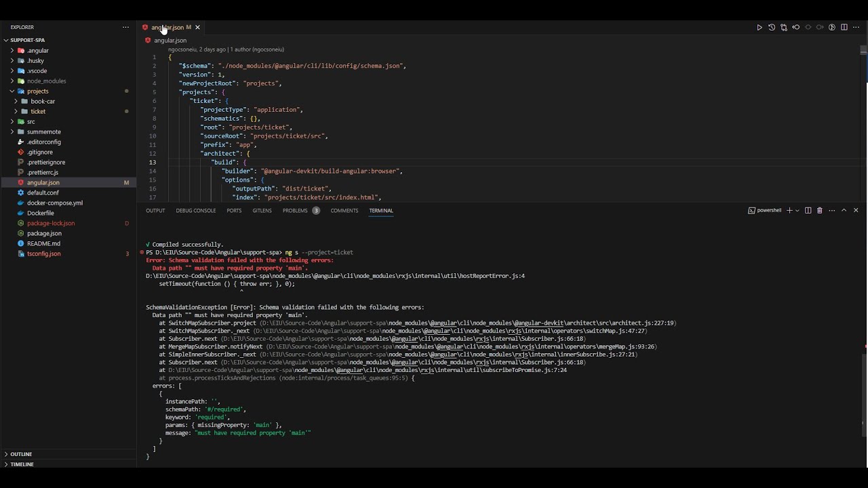The width and height of the screenshot is (868, 488).
Task: Click the open changes compare icon
Action: (x=784, y=27)
